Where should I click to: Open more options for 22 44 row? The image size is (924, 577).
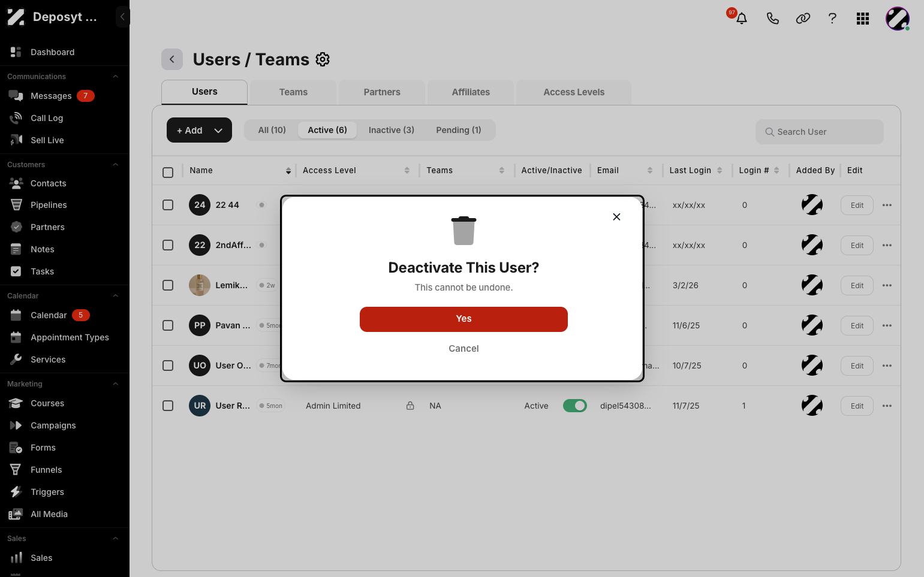pos(887,205)
